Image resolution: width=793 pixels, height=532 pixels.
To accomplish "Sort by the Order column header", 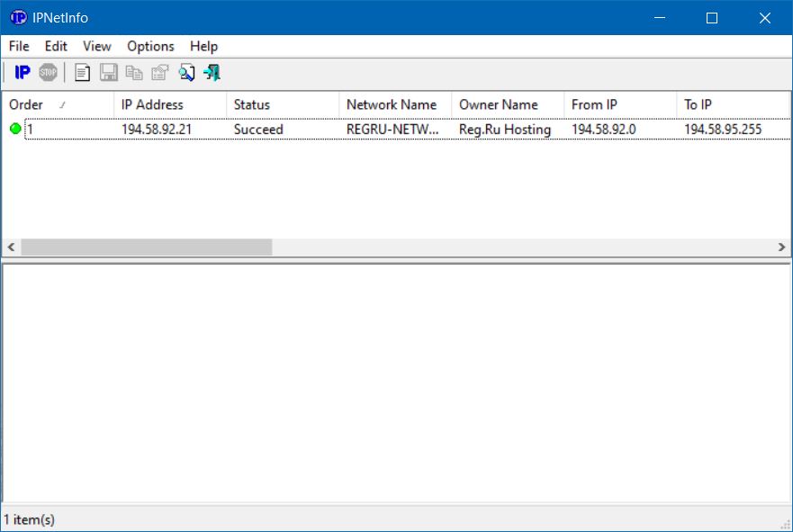I will point(58,104).
